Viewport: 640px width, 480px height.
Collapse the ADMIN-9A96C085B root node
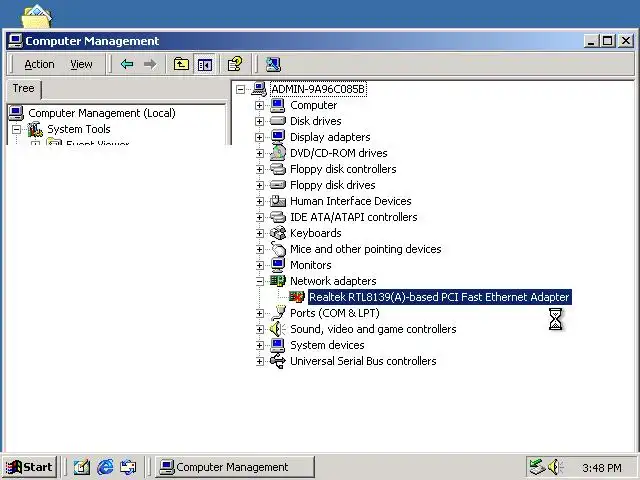(x=241, y=89)
